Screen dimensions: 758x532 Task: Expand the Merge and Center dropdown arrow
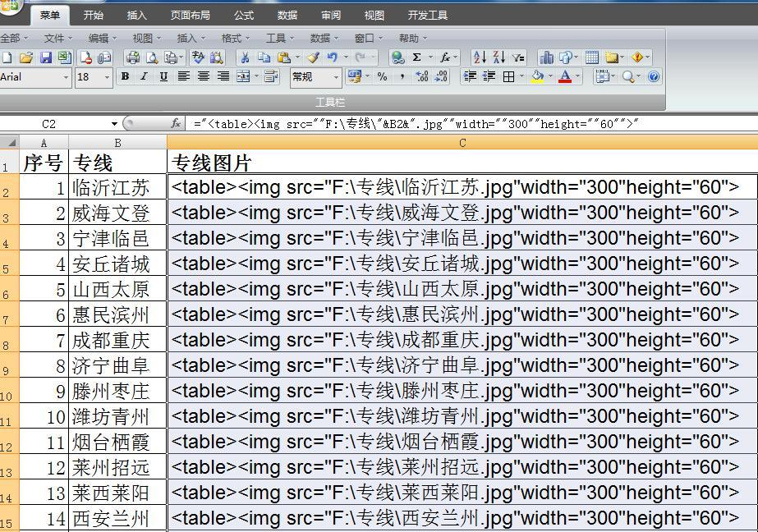(x=257, y=76)
